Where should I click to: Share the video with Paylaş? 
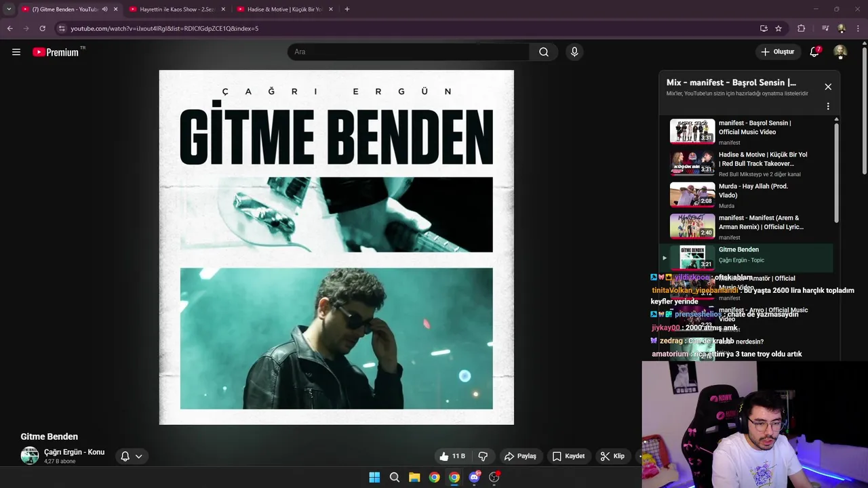[x=521, y=456]
